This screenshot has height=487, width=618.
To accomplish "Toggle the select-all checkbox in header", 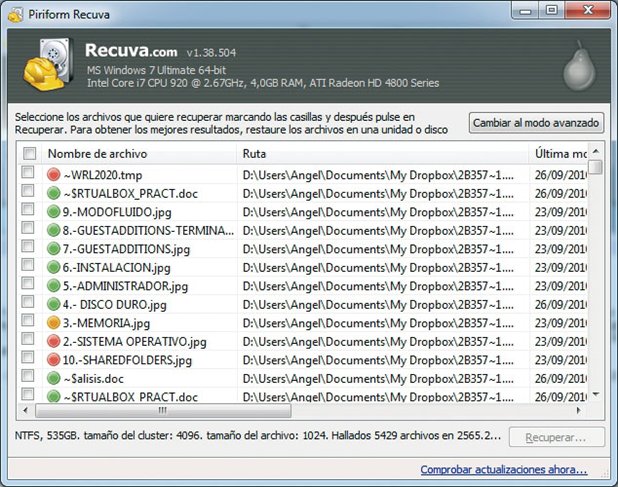I will tap(29, 154).
